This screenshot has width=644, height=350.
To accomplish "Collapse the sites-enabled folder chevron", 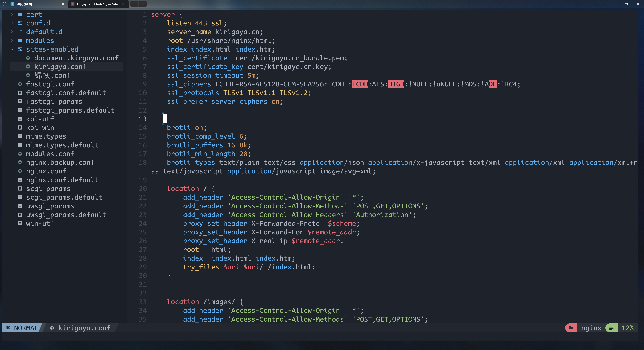I will click(12, 49).
